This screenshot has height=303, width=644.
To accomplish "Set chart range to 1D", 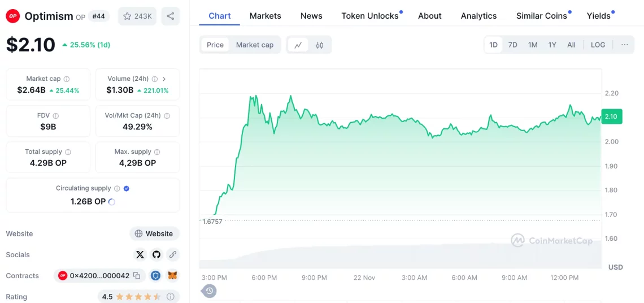I will 493,45.
